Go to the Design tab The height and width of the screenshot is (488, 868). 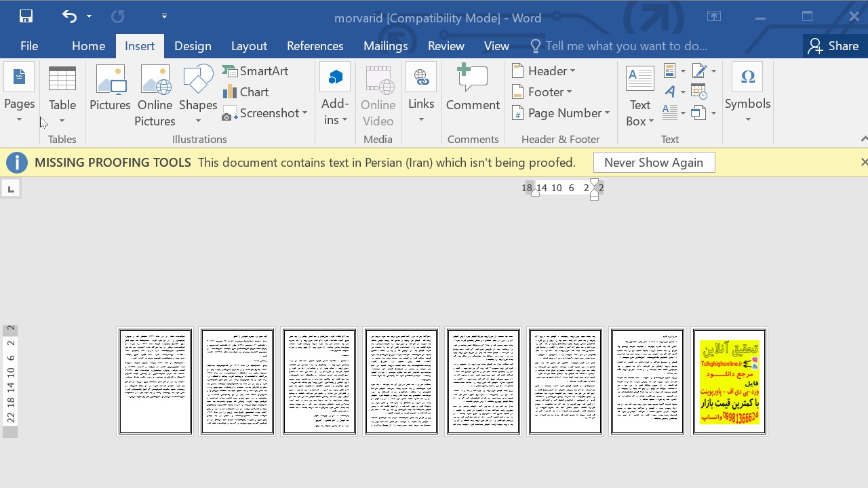click(193, 46)
